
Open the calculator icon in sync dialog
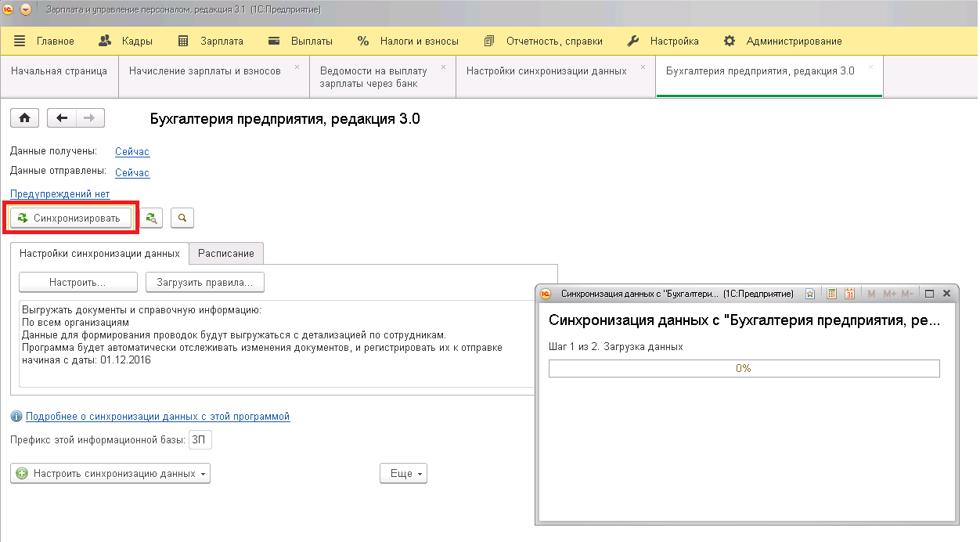tap(832, 294)
